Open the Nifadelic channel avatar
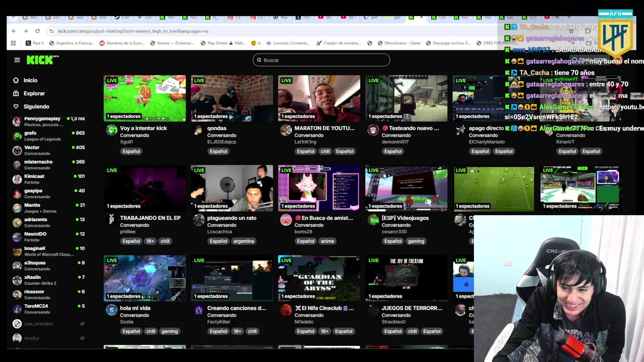 [286, 310]
